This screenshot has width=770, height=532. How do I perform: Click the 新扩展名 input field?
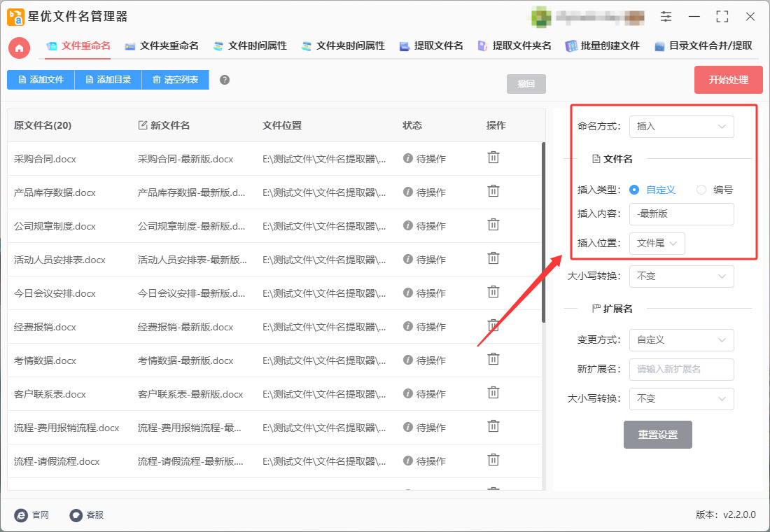tap(682, 370)
